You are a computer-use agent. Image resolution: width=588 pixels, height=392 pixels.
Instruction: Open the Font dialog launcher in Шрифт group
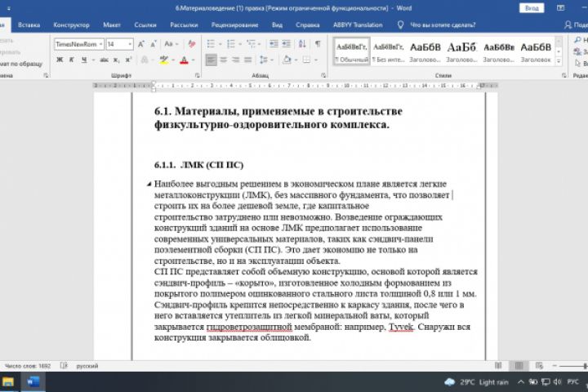click(x=198, y=75)
